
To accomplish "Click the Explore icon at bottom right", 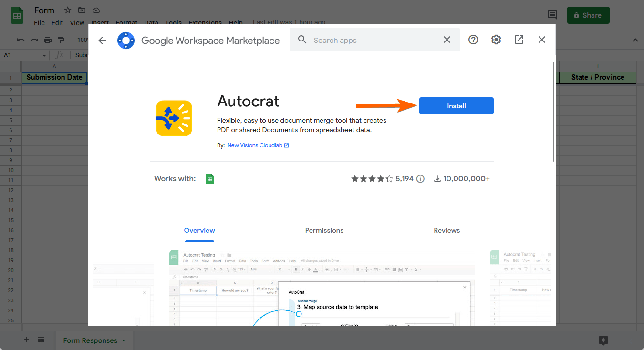I will [603, 340].
